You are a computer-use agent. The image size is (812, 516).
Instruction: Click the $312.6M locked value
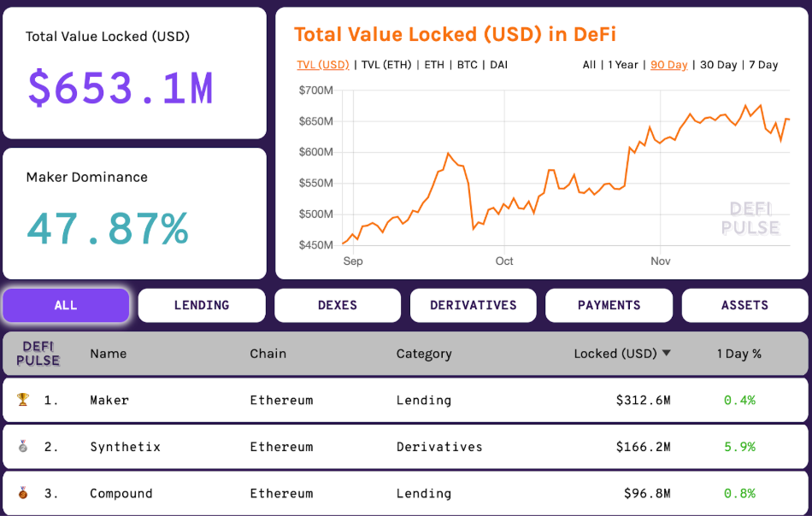[x=643, y=400]
